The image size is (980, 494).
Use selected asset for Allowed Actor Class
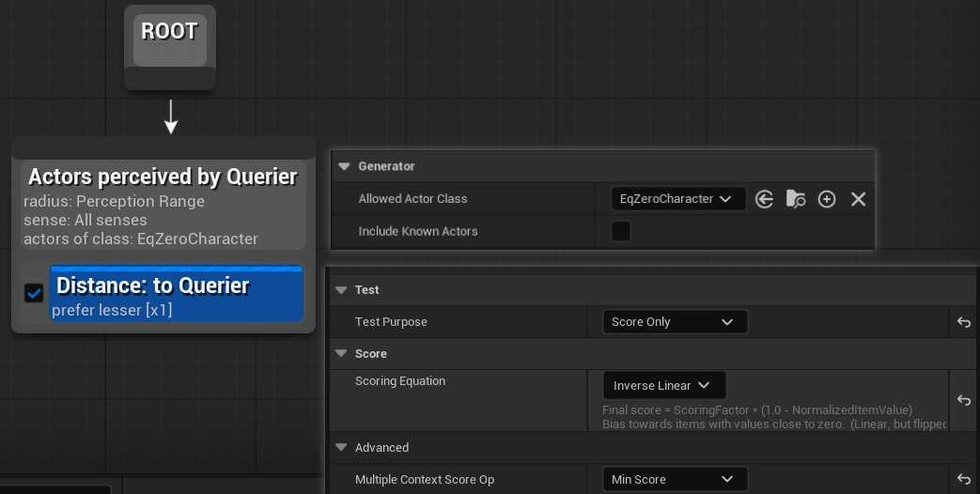764,199
